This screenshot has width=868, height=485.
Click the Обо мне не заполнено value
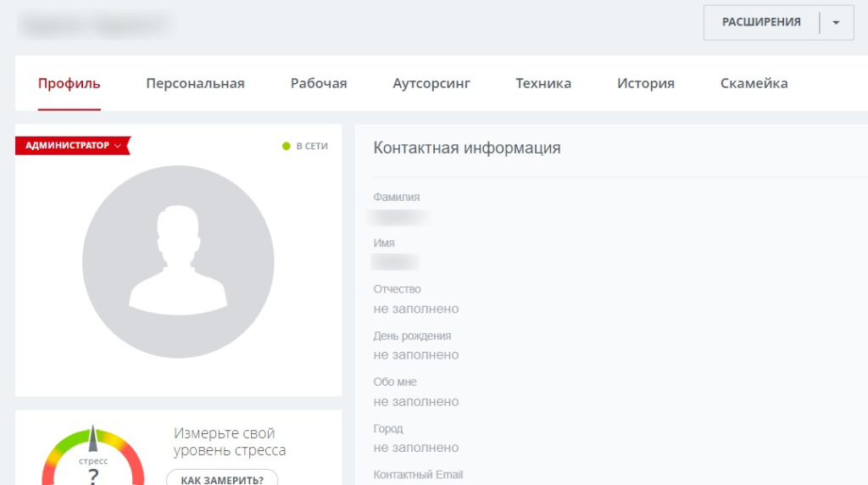coord(415,401)
